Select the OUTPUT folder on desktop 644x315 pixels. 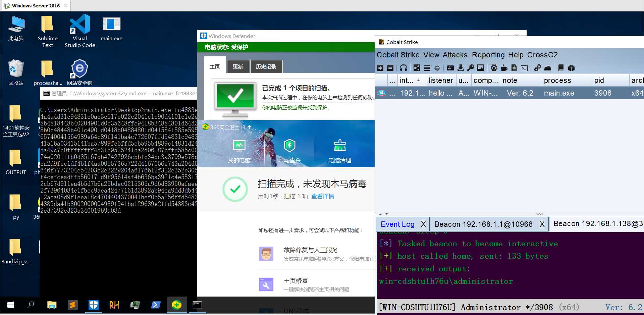point(16,162)
